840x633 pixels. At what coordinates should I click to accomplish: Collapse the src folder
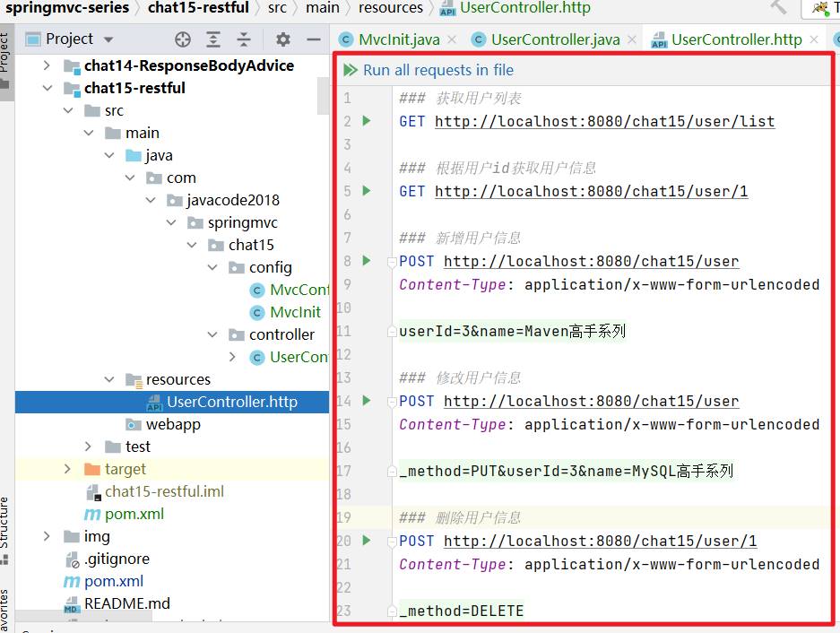click(x=68, y=110)
